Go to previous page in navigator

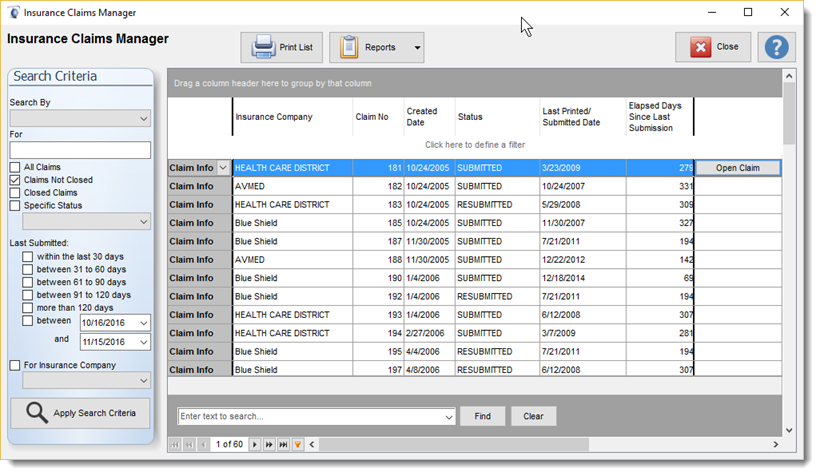189,445
